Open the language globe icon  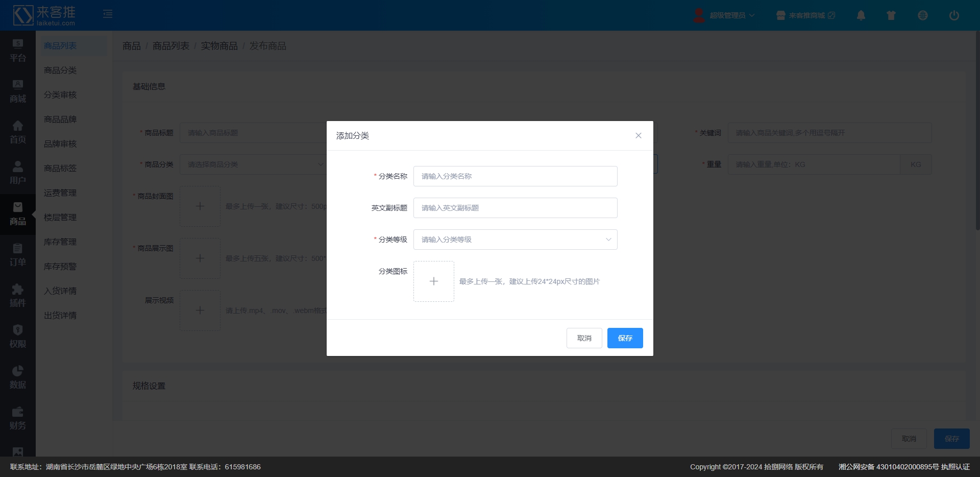[922, 15]
